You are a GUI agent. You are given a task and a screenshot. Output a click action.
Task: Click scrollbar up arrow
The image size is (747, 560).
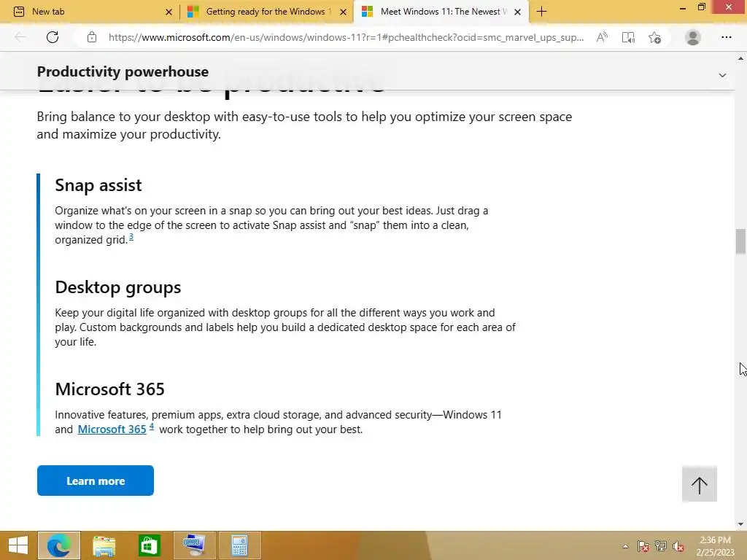[x=740, y=58]
